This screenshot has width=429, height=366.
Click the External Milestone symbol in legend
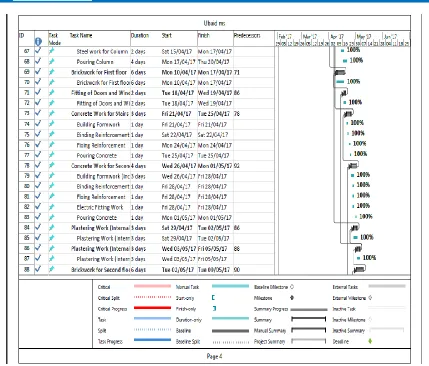pyautogui.click(x=370, y=298)
